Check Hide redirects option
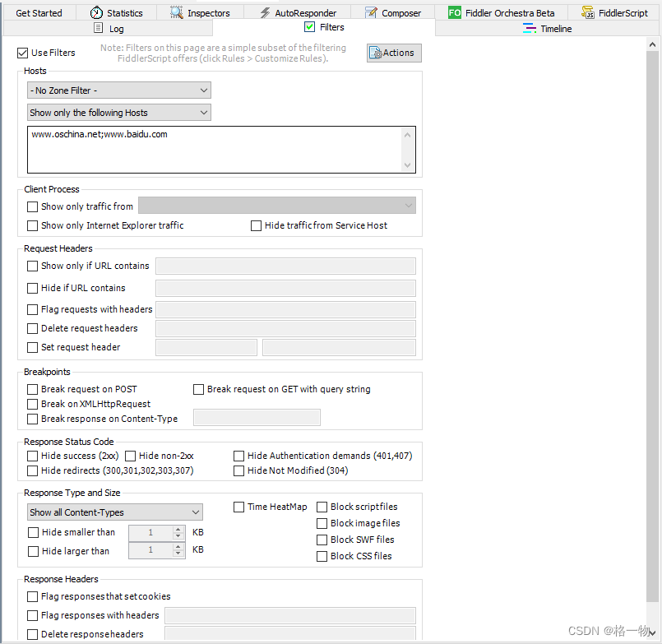Viewport: 662px width, 644px height. pos(32,470)
